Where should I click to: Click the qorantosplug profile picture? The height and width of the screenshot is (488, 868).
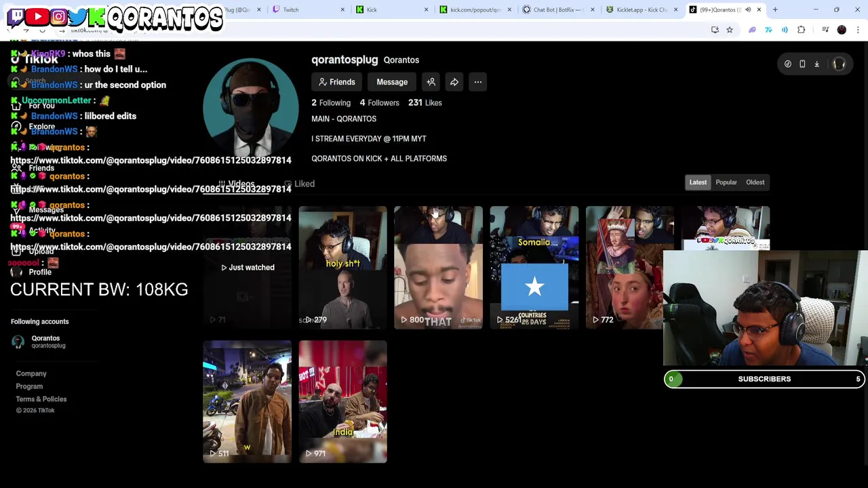[251, 106]
